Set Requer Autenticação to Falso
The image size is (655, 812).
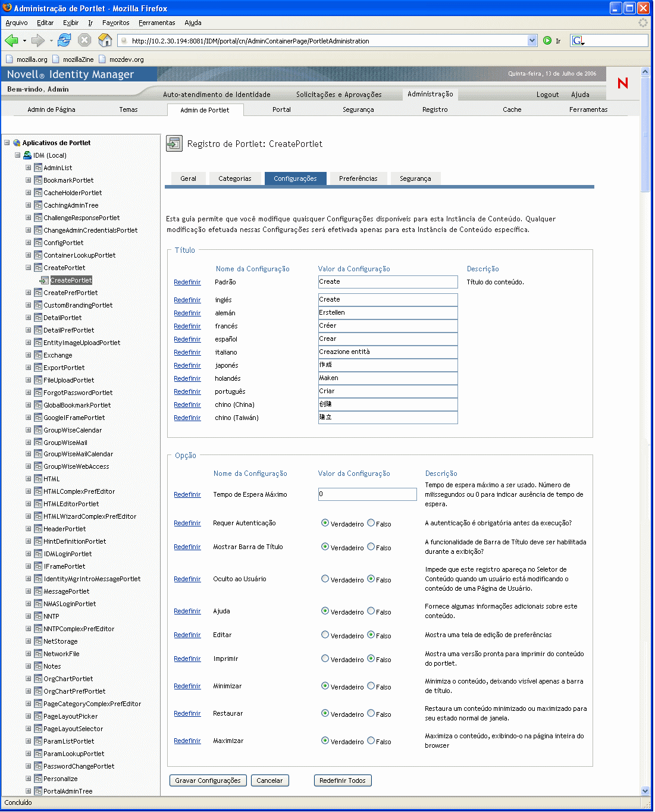[371, 523]
